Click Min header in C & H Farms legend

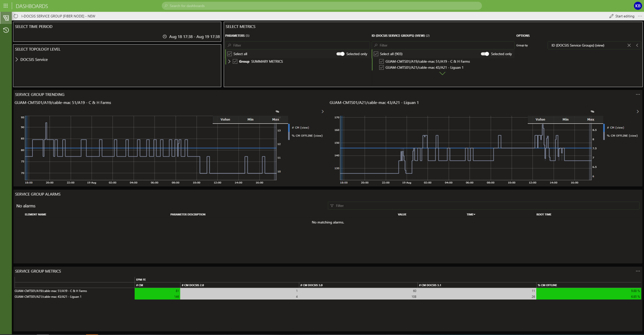coord(251,120)
